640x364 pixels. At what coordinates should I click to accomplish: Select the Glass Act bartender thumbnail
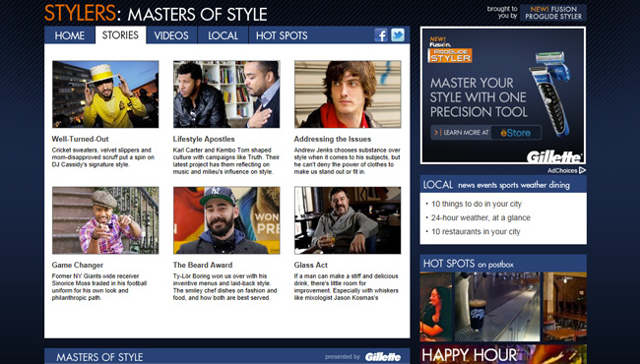point(348,220)
